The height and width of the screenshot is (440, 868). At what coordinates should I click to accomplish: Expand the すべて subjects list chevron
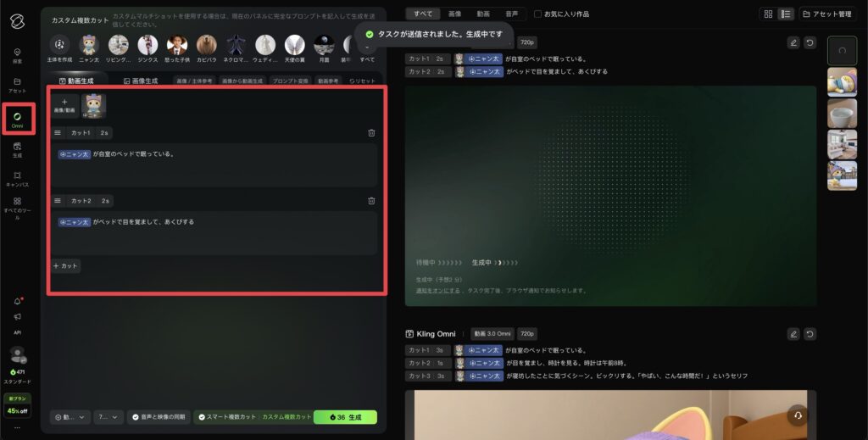tap(367, 47)
